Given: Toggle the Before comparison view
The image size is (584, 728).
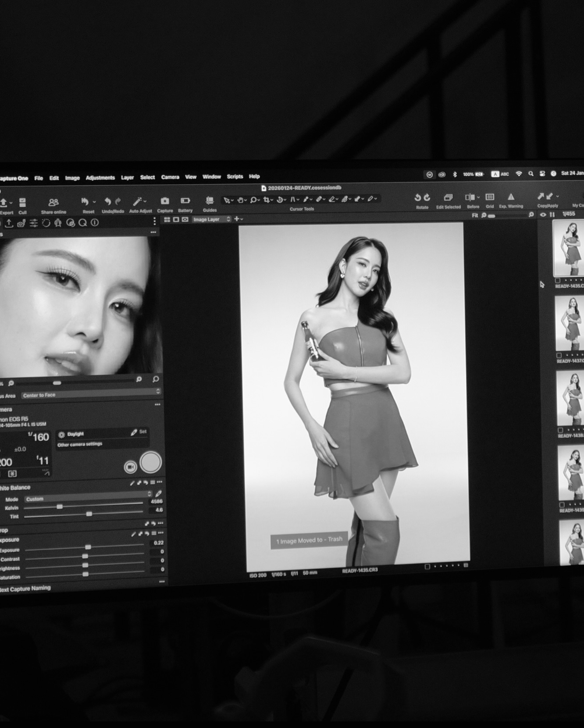Looking at the screenshot, I should pyautogui.click(x=470, y=197).
